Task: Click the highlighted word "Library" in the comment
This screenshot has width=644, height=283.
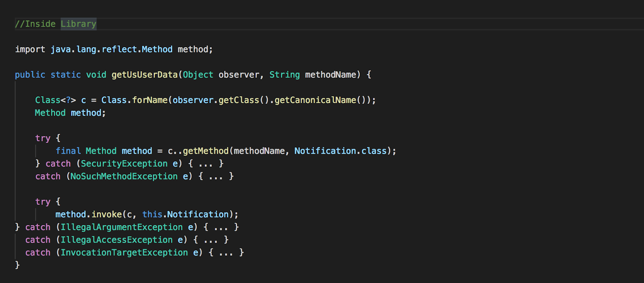Action: pyautogui.click(x=78, y=24)
